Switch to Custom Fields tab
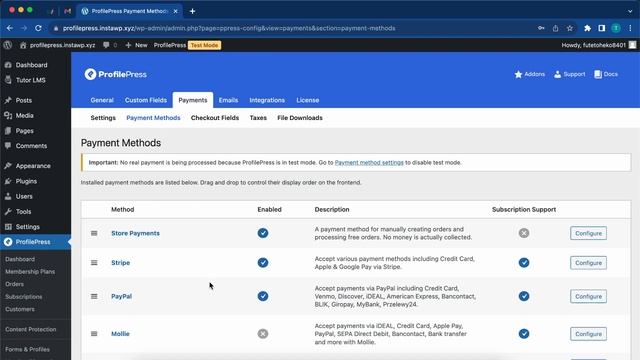 click(146, 100)
